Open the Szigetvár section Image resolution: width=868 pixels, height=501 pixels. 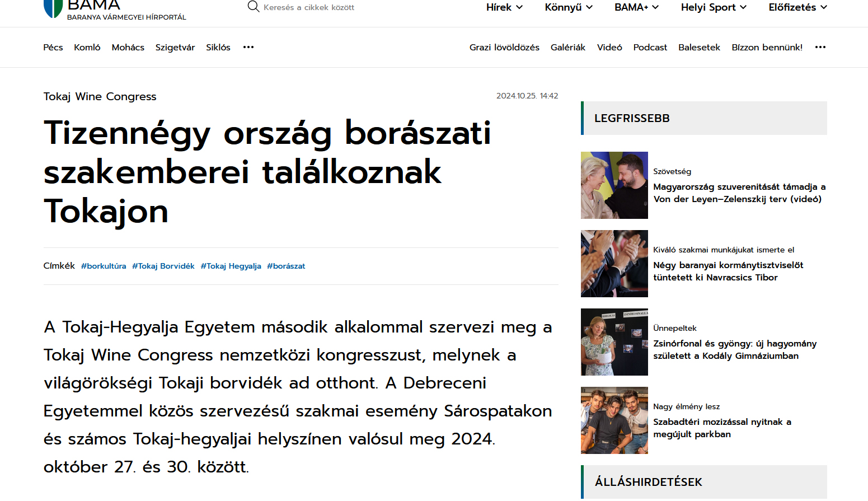(175, 48)
